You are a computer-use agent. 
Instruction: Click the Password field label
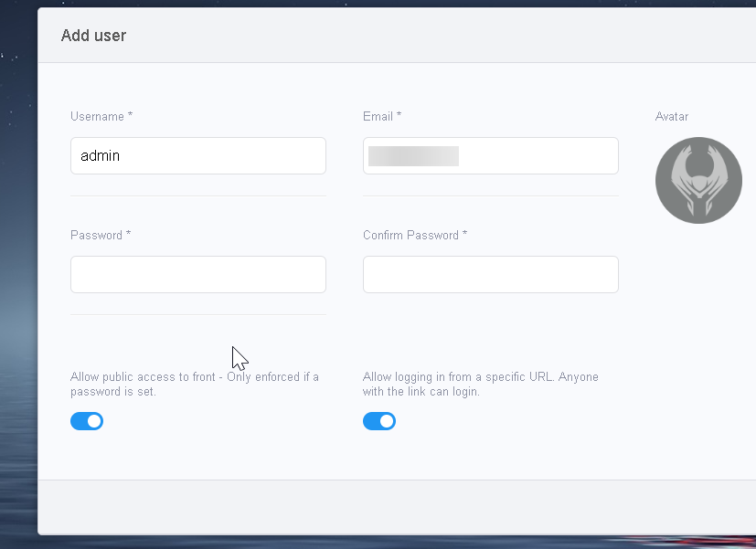[x=100, y=235]
